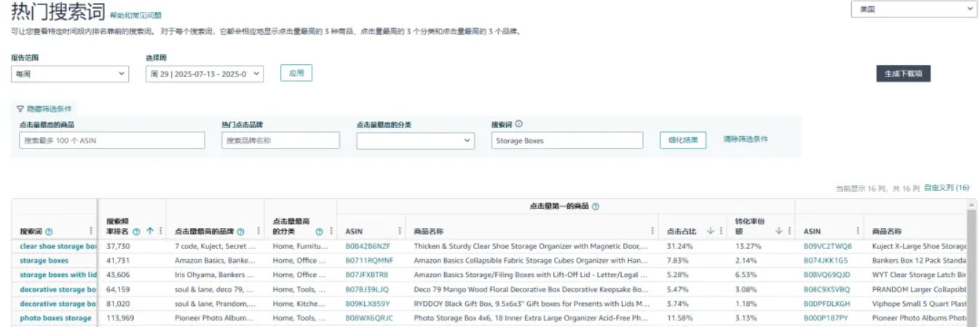Focus the 搜索最多 100 个 ASIN input
Viewport: 980px width, 327px height.
[x=112, y=141]
